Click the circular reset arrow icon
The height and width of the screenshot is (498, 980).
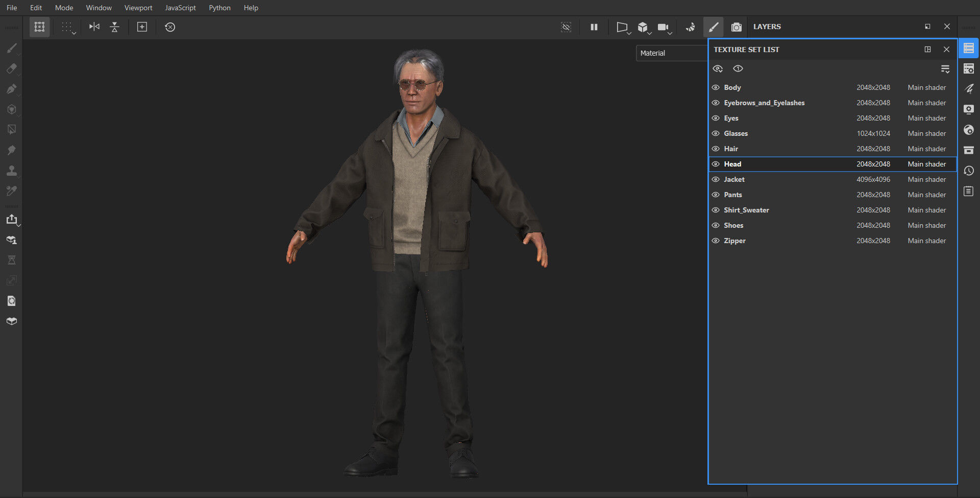click(170, 27)
